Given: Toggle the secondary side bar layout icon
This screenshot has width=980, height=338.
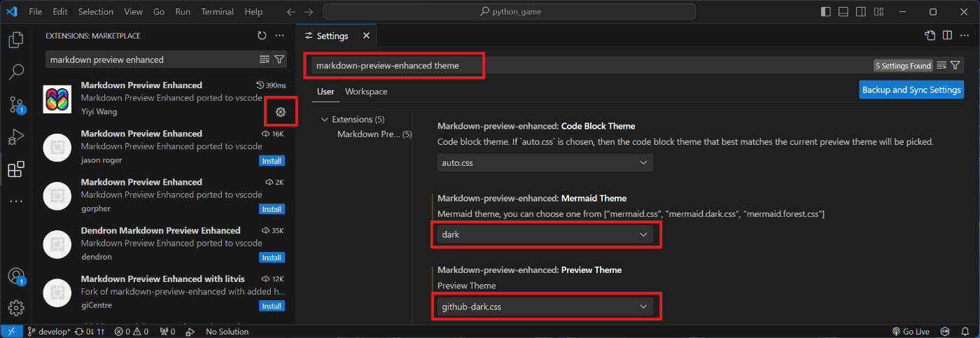Looking at the screenshot, I should tap(861, 12).
